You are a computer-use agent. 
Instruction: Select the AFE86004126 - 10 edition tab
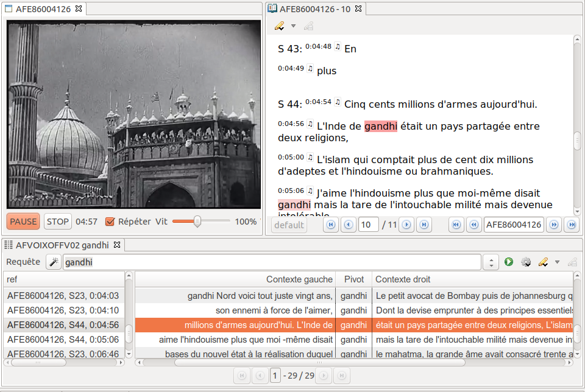pyautogui.click(x=315, y=9)
